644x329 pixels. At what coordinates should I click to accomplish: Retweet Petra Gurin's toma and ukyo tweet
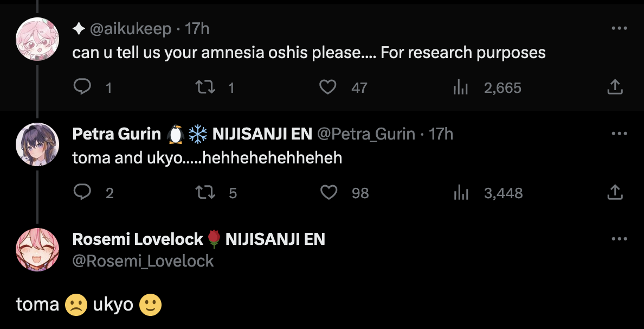click(x=205, y=192)
